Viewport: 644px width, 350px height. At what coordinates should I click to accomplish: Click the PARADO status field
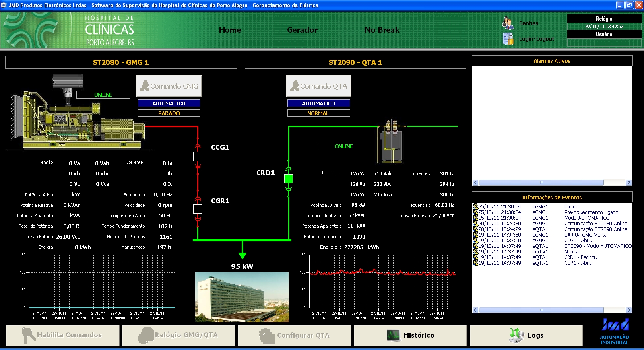(x=169, y=113)
